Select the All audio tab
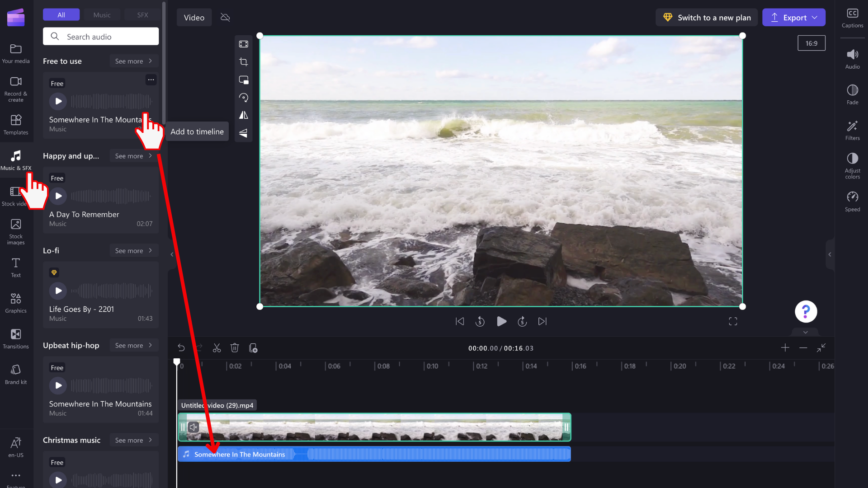The width and height of the screenshot is (868, 488). tap(61, 15)
